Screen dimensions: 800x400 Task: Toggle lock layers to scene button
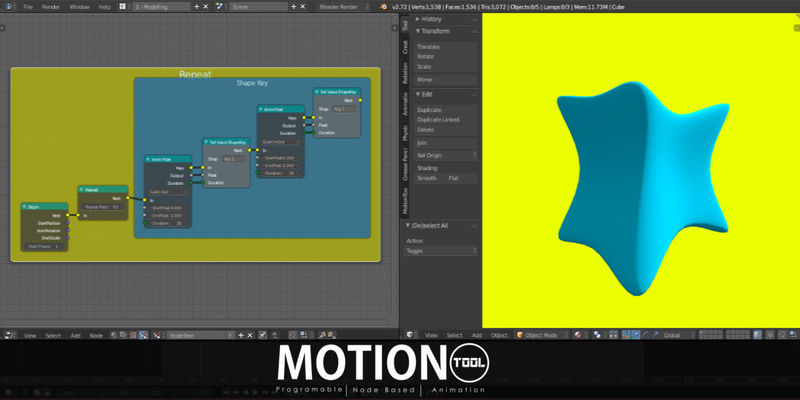pos(758,335)
